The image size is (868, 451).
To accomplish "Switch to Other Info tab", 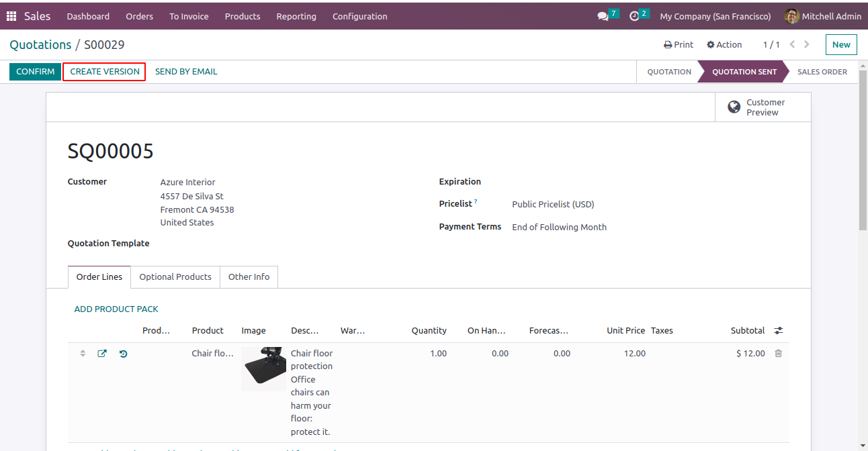I will (249, 277).
